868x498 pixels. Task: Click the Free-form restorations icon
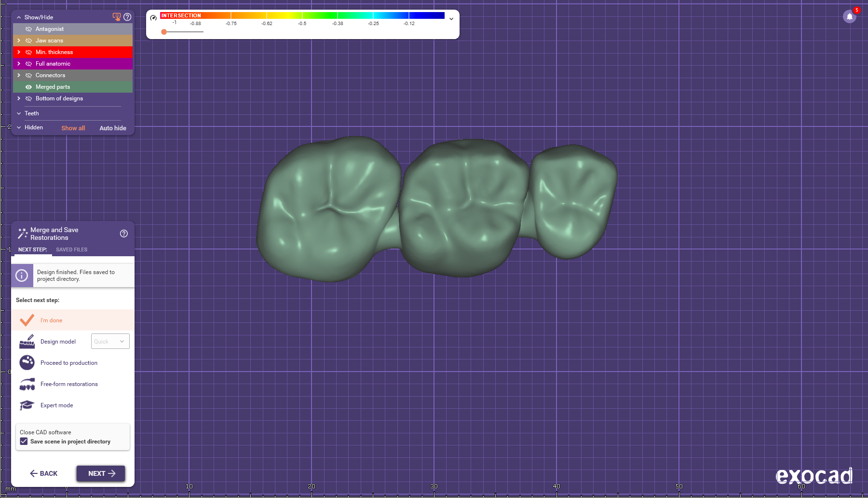[27, 384]
